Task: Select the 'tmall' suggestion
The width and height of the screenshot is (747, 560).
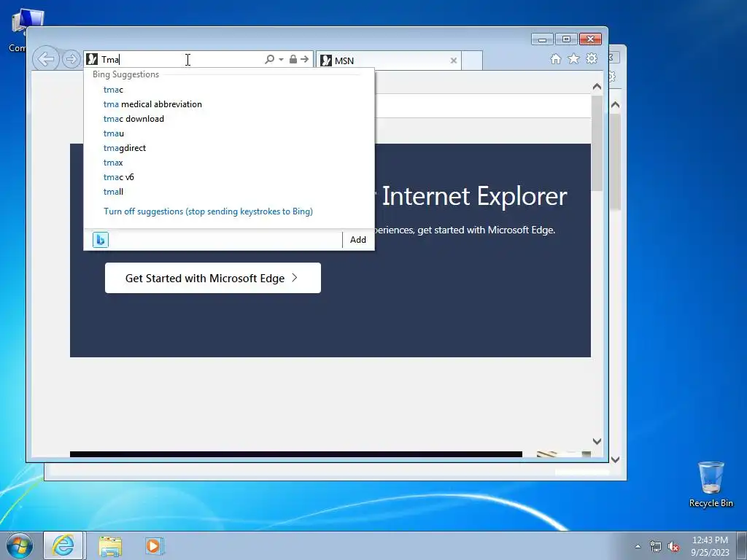Action: 113,192
